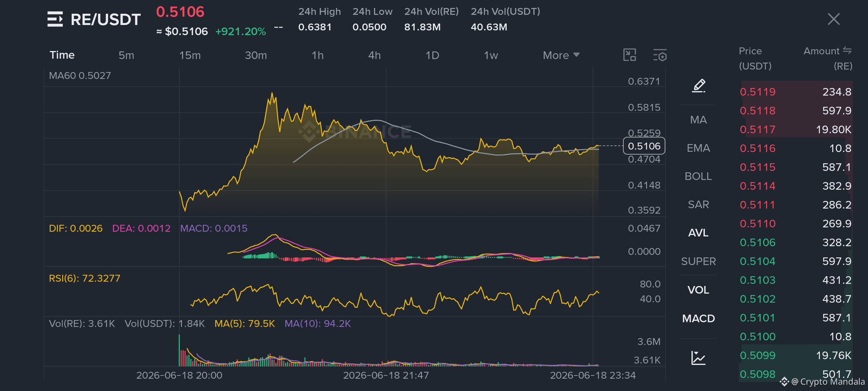Toggle the SAR indicator
The image size is (868, 391).
click(x=698, y=205)
